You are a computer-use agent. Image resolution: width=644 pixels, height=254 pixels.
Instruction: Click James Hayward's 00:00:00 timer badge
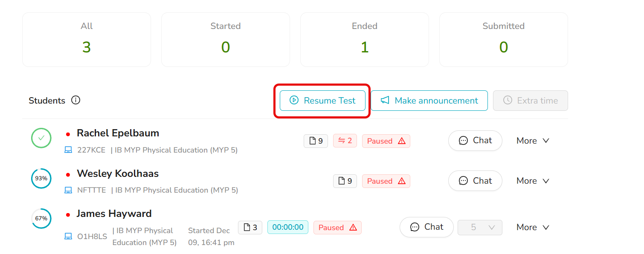point(288,228)
